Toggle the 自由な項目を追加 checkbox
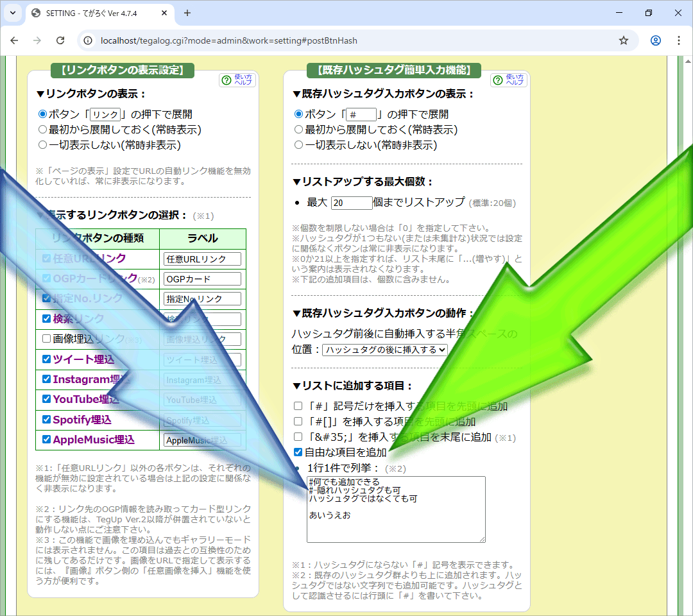The width and height of the screenshot is (693, 616). tap(298, 452)
